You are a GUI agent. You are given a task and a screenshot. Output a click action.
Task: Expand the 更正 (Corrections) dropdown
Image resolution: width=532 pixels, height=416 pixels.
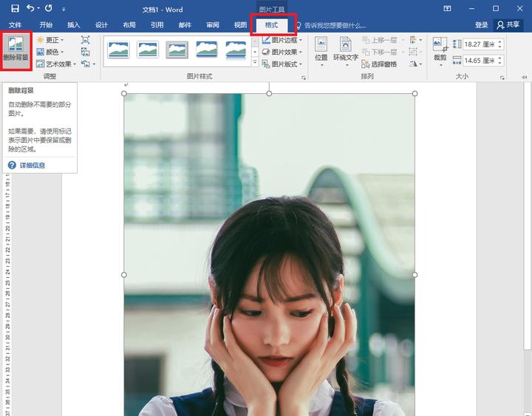pos(50,40)
